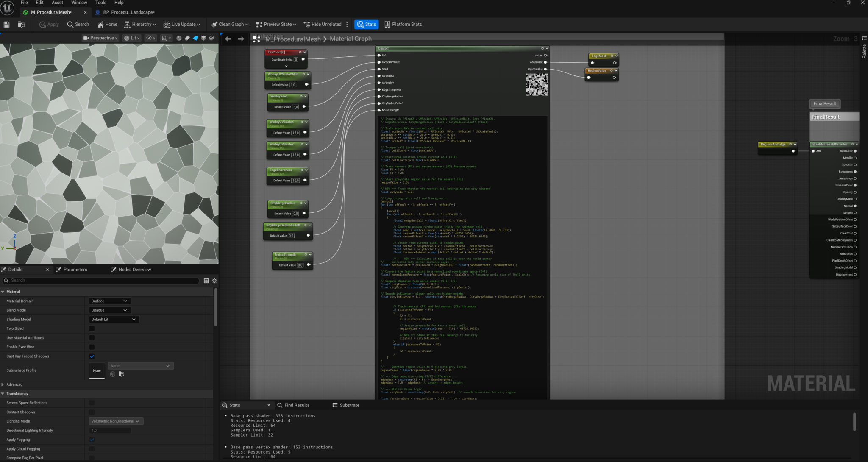The height and width of the screenshot is (462, 868).
Task: Open the Asset menu
Action: coord(57,3)
